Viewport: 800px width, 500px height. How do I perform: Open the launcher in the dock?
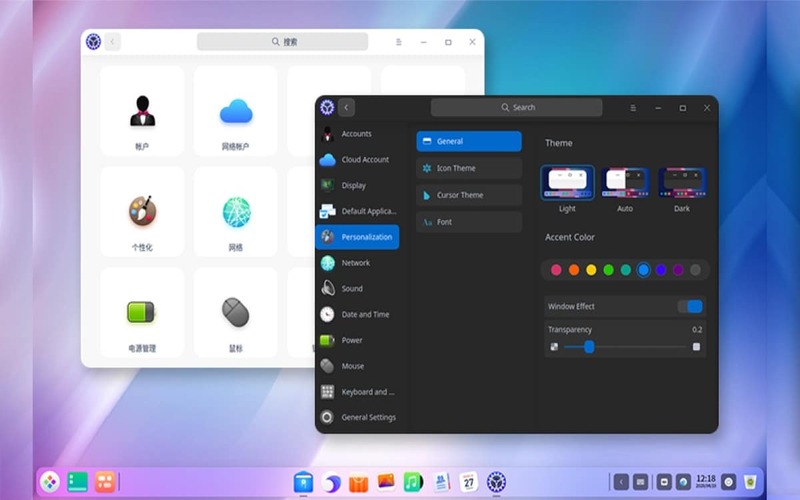pos(50,482)
